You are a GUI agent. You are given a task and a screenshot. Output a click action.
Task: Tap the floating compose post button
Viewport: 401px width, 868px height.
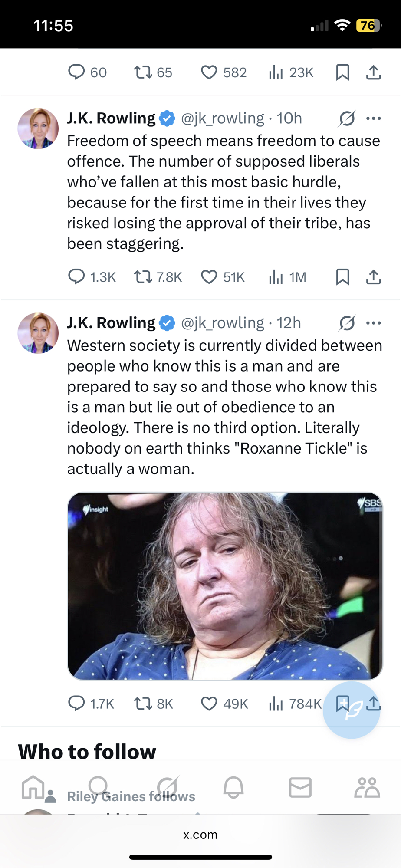click(x=352, y=710)
